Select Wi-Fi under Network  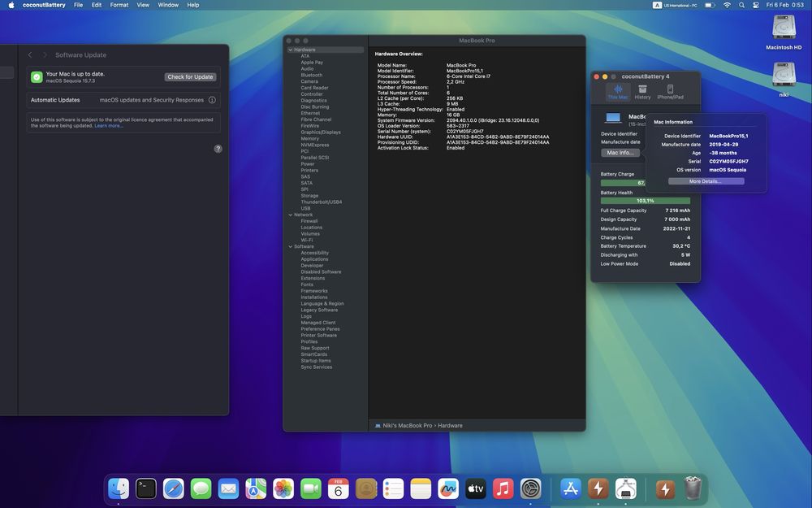click(x=307, y=240)
